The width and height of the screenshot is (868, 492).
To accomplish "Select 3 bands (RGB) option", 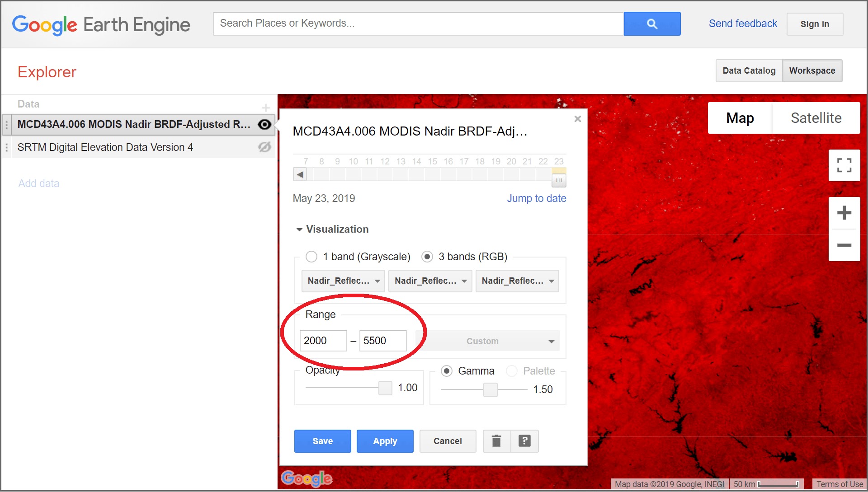I will (x=427, y=257).
